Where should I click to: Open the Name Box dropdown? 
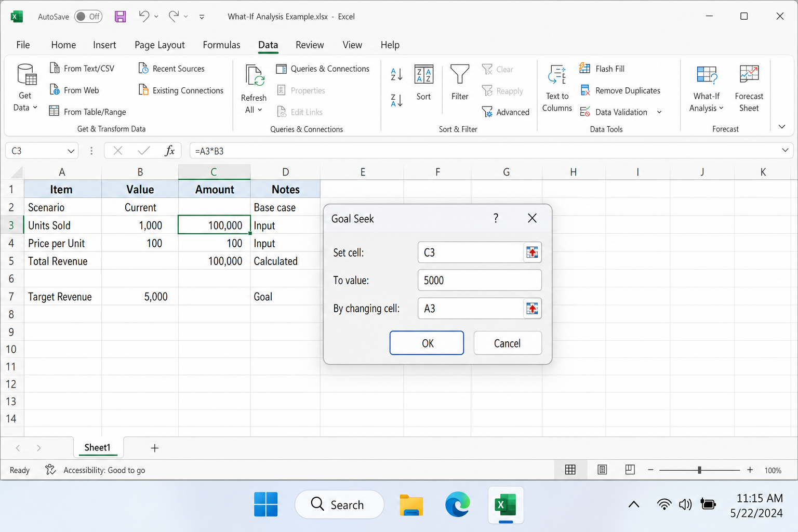tap(71, 151)
